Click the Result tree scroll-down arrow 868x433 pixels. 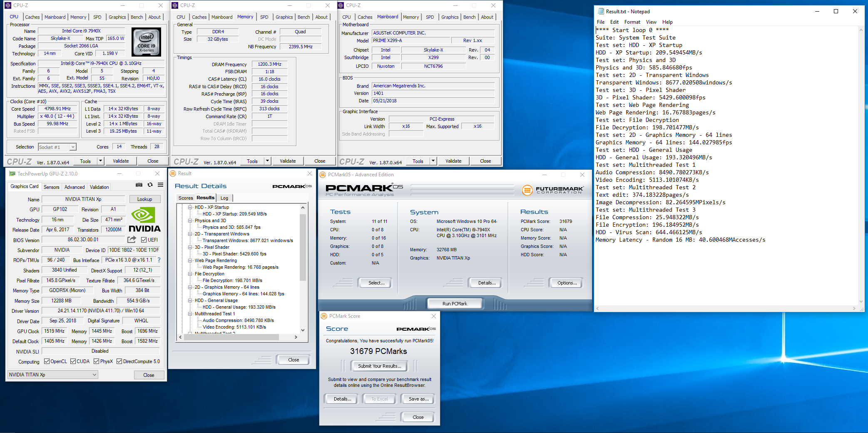[303, 330]
